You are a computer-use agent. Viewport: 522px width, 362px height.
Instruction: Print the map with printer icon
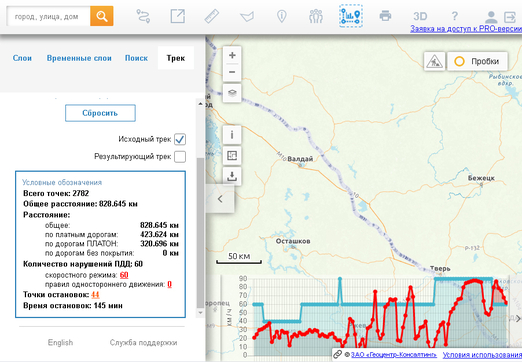pos(385,16)
